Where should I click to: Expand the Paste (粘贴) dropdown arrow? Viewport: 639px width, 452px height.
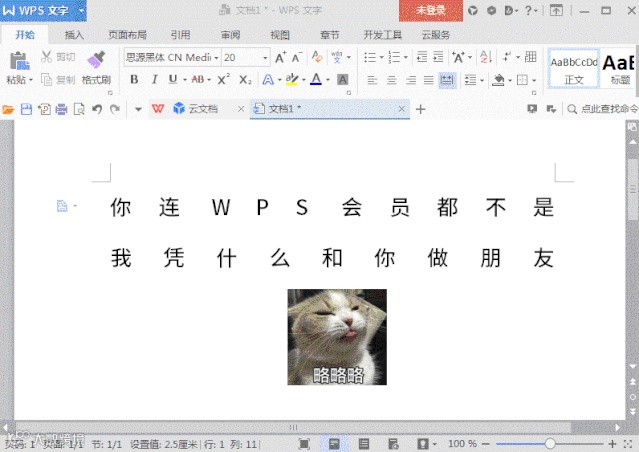tap(31, 80)
